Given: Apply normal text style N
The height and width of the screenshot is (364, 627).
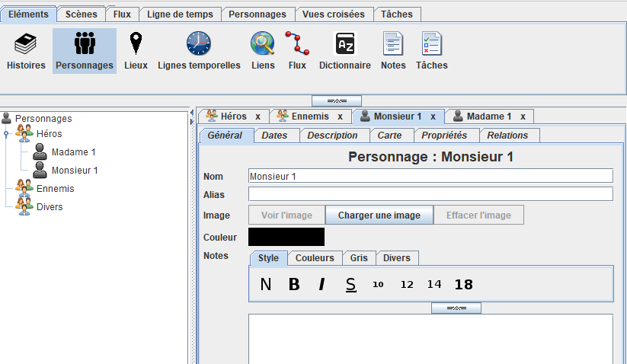Looking at the screenshot, I should click(x=266, y=285).
